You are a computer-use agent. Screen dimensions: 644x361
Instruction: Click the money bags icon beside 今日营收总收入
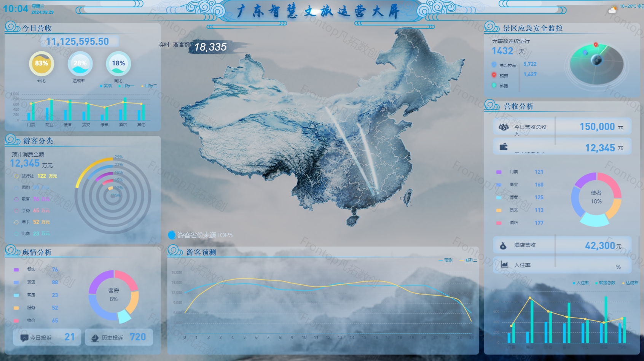click(x=504, y=127)
